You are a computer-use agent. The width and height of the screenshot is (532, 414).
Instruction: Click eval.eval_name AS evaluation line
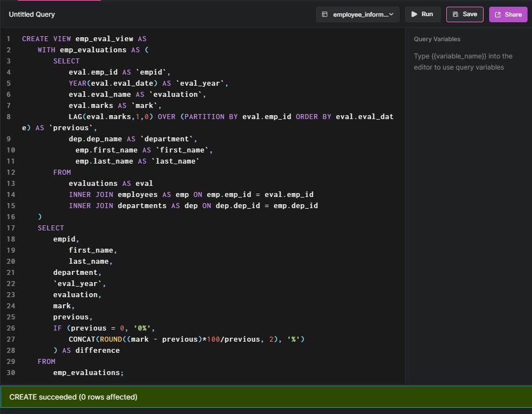tap(137, 95)
